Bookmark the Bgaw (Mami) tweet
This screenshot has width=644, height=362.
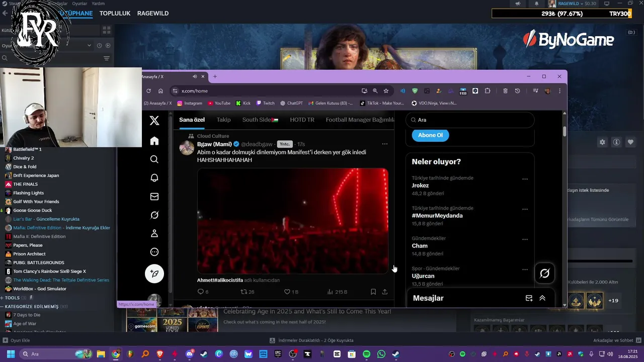pos(373,292)
